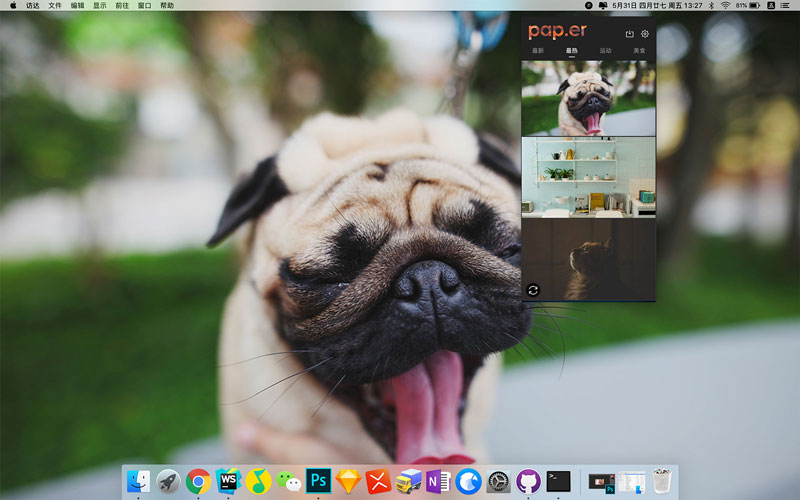Choose the pug dog wallpaper thumbnail
This screenshot has height=500, width=800.
(x=588, y=98)
